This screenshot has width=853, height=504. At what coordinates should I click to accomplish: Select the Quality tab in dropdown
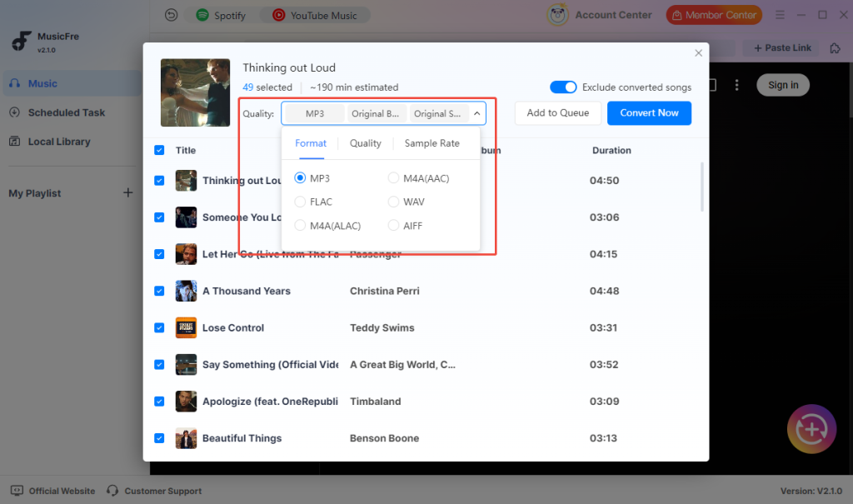[x=365, y=143]
